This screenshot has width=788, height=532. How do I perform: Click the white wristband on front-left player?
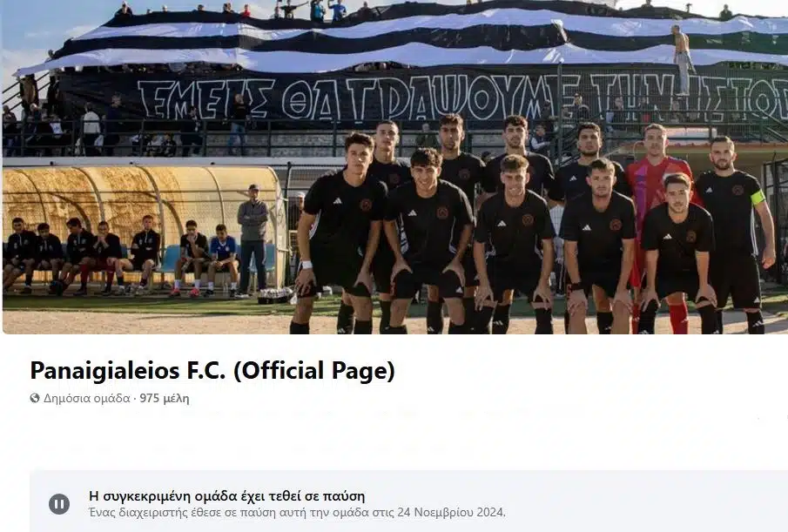(x=306, y=265)
